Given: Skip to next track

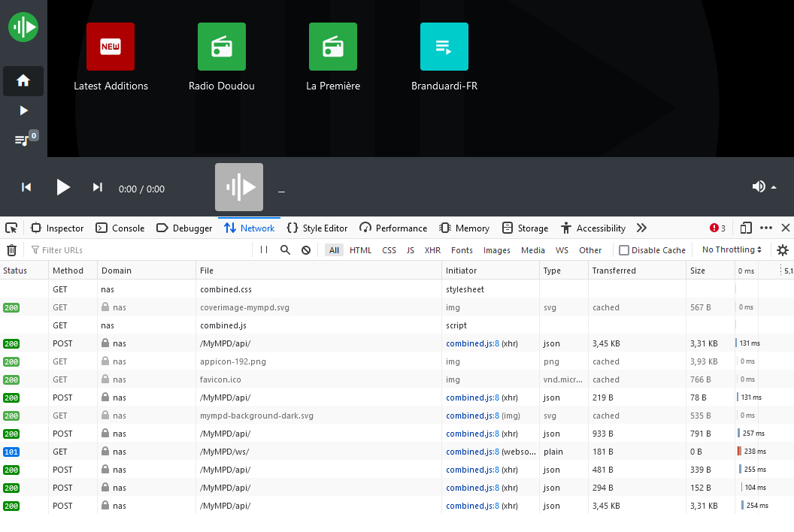Looking at the screenshot, I should pyautogui.click(x=98, y=187).
